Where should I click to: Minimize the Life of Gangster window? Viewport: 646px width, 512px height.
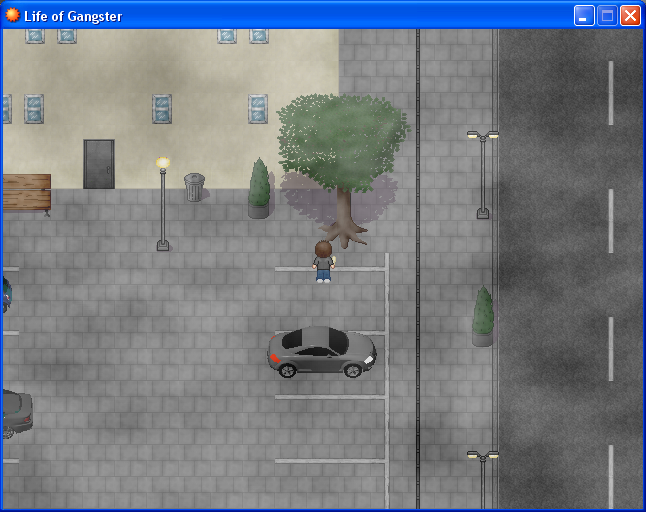click(584, 16)
